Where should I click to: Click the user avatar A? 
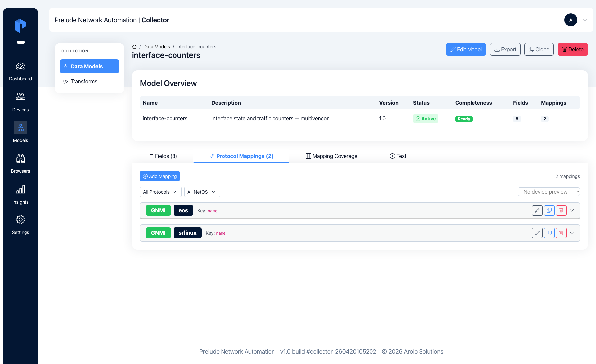pyautogui.click(x=571, y=20)
